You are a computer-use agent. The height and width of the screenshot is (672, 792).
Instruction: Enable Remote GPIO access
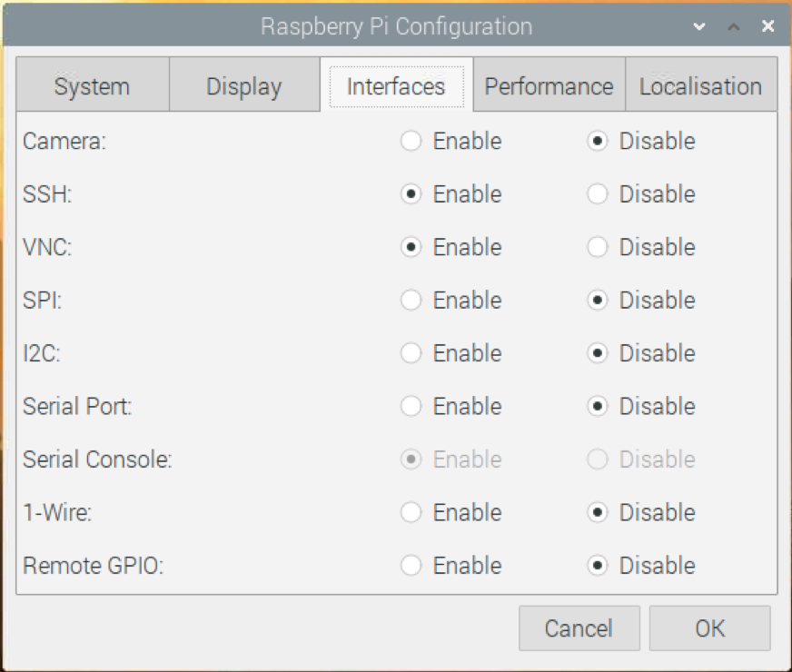point(410,565)
